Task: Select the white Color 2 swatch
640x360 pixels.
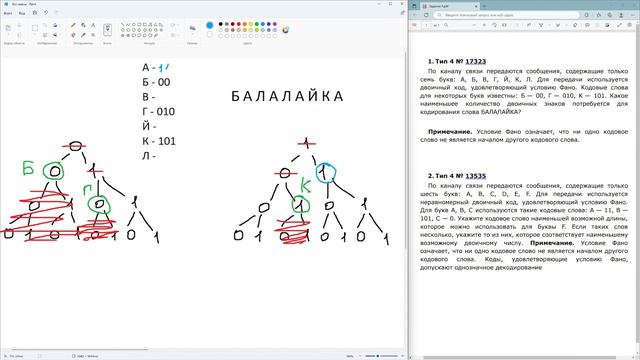Action: (x=210, y=35)
